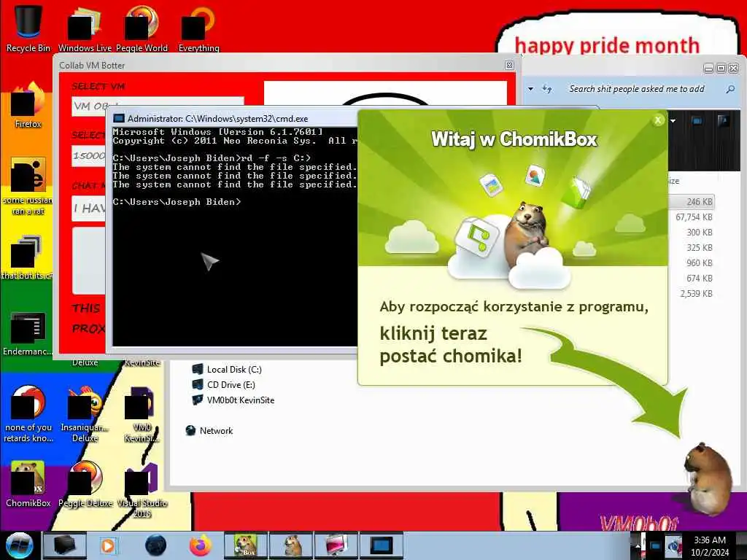Select the file row sized 2,539 KB

[692, 293]
